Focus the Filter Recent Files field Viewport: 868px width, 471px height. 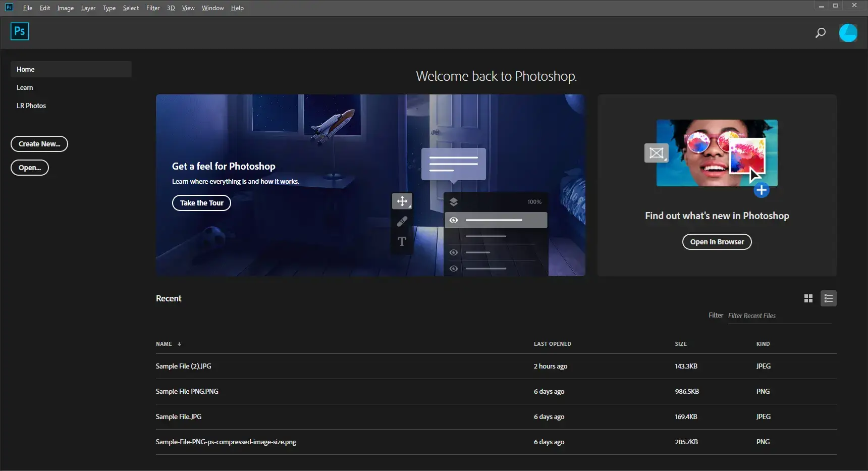click(779, 316)
